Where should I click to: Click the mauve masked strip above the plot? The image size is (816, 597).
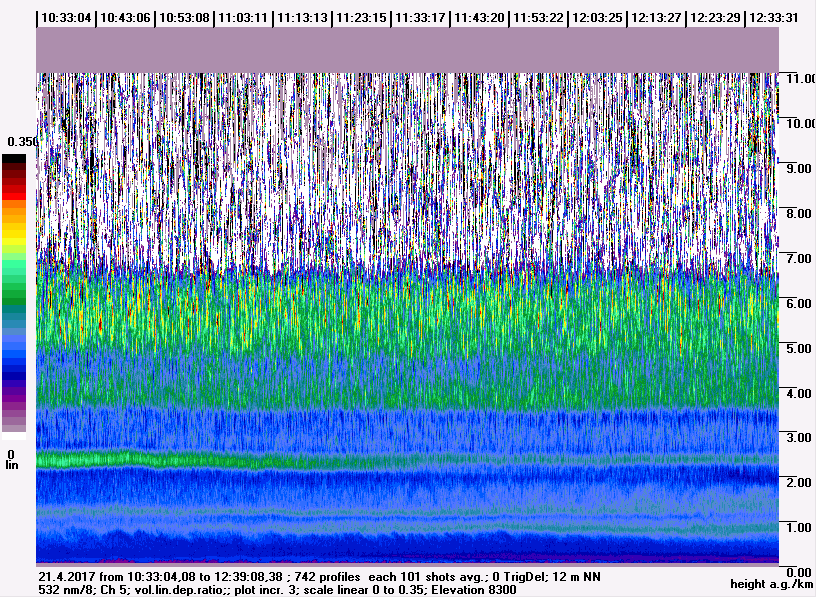click(x=407, y=49)
